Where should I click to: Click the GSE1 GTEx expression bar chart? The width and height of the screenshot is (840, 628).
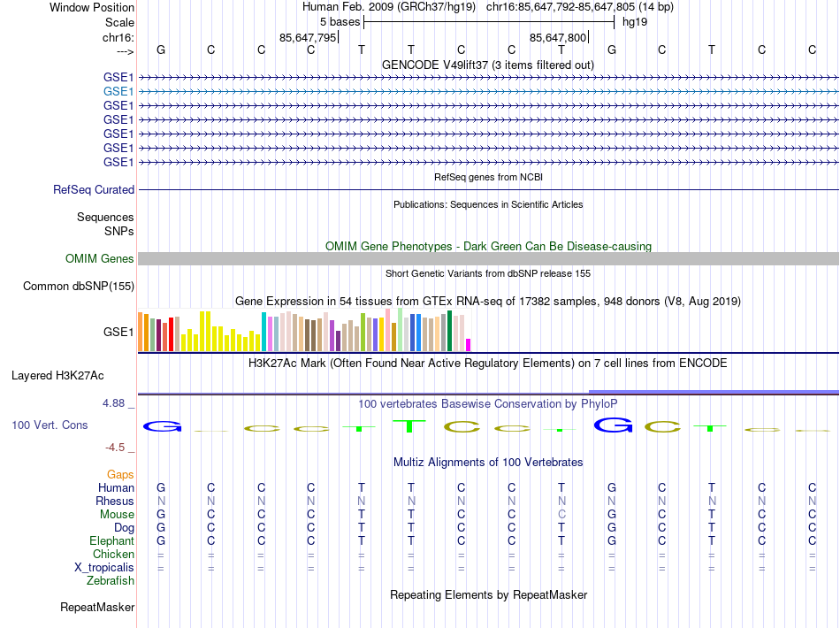tap(304, 330)
